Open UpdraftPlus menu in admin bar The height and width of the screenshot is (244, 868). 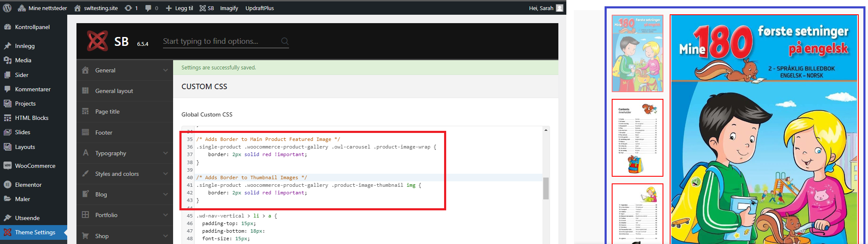tap(260, 8)
